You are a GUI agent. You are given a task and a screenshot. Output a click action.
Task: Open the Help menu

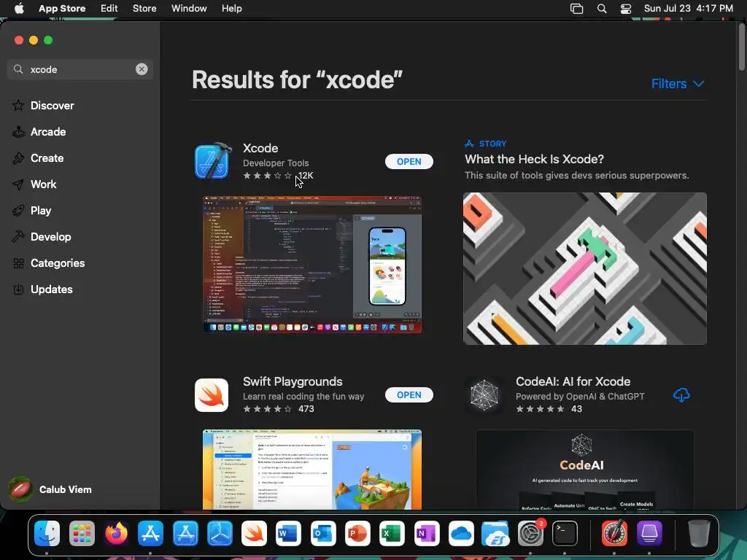click(x=231, y=9)
